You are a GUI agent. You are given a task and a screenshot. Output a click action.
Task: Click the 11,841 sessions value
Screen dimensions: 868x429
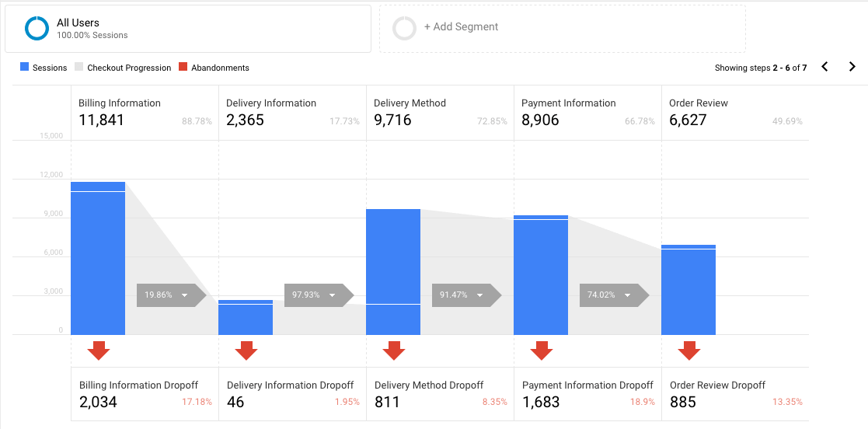(x=101, y=120)
